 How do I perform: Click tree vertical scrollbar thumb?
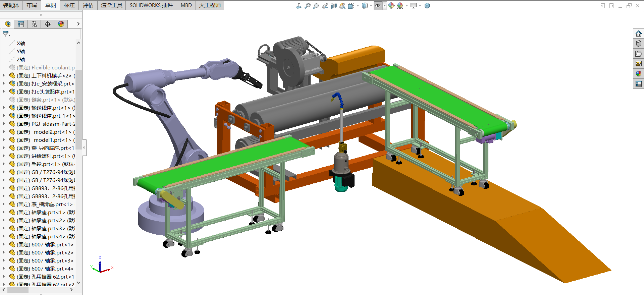(78, 110)
